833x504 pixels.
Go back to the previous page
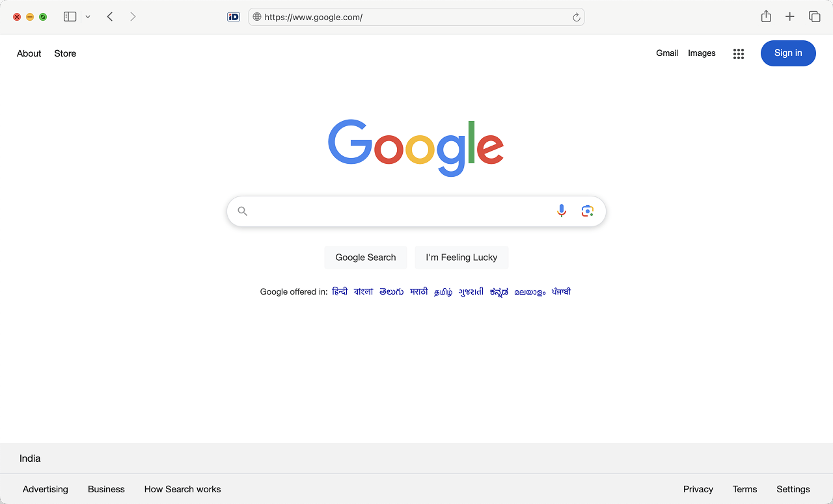click(110, 17)
